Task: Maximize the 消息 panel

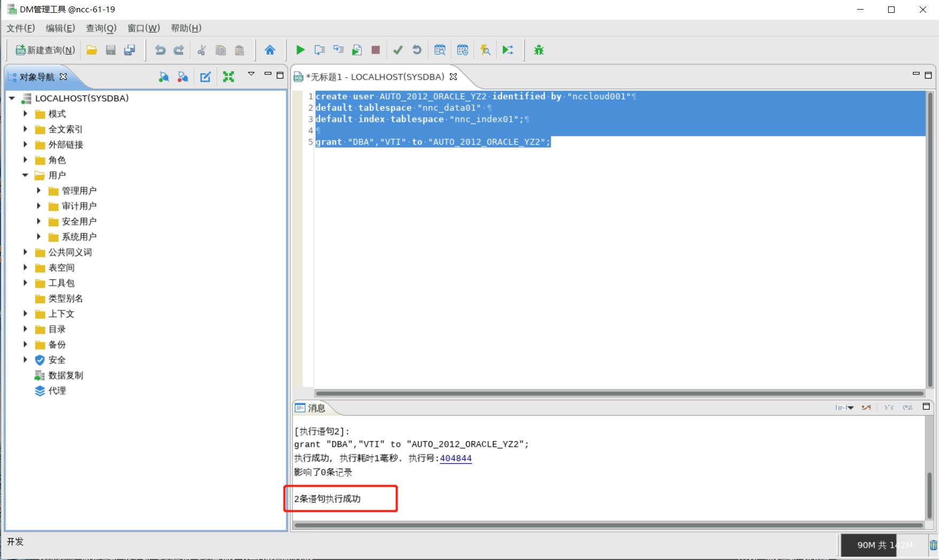Action: [926, 406]
